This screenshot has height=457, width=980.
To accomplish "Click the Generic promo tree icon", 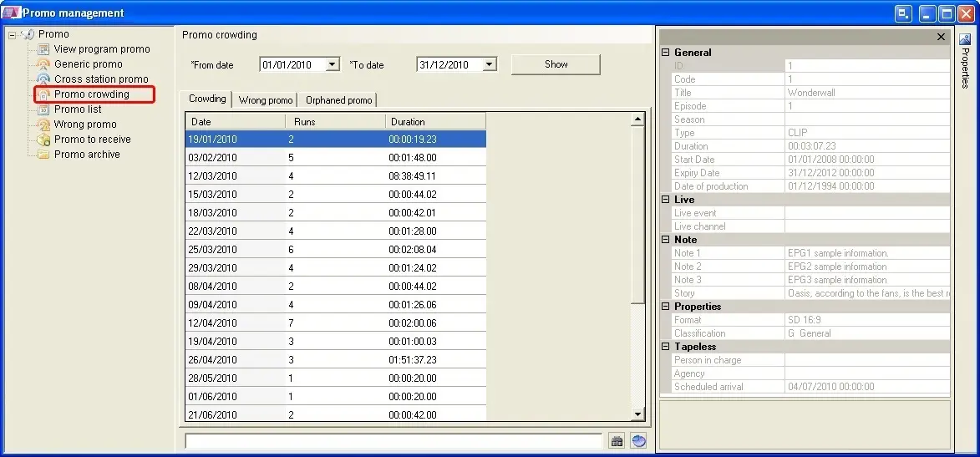I will point(43,64).
